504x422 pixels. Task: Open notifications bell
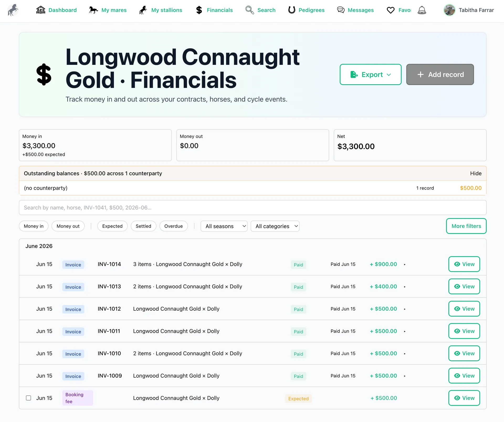(422, 10)
